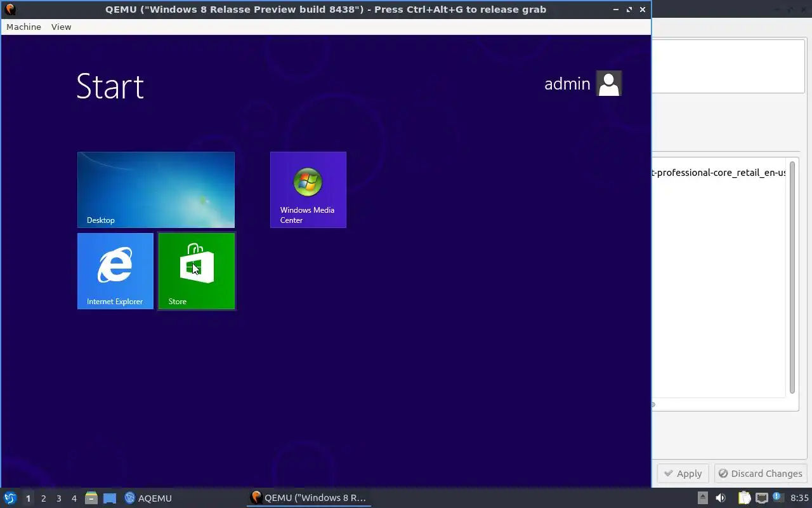Click the Start heading text
Image resolution: width=812 pixels, height=508 pixels.
[110, 86]
